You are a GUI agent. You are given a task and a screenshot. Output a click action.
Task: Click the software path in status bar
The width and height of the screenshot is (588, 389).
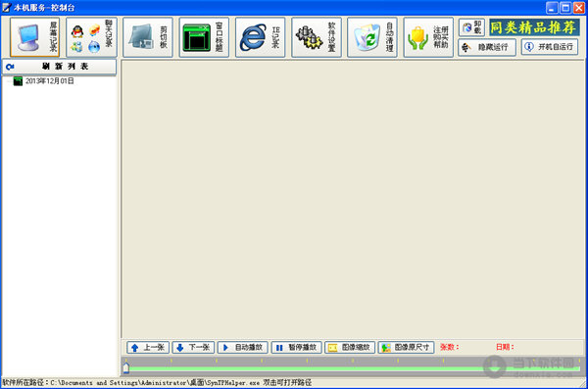[x=157, y=382]
